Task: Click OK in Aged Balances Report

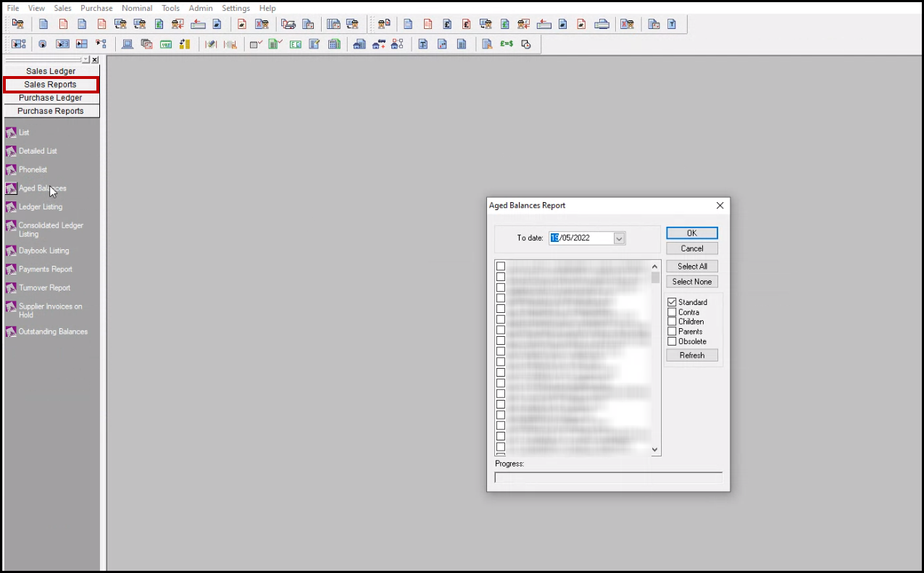Action: point(692,233)
